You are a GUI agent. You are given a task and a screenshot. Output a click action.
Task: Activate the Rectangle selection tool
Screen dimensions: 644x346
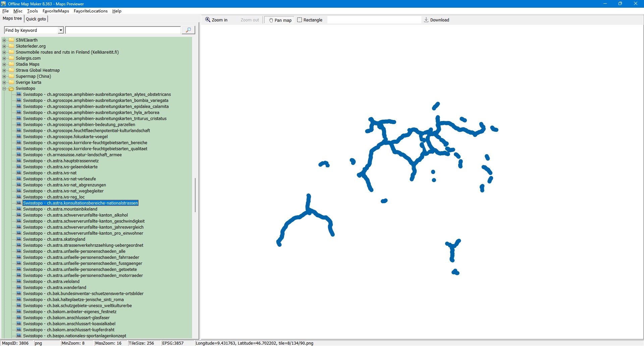[310, 20]
